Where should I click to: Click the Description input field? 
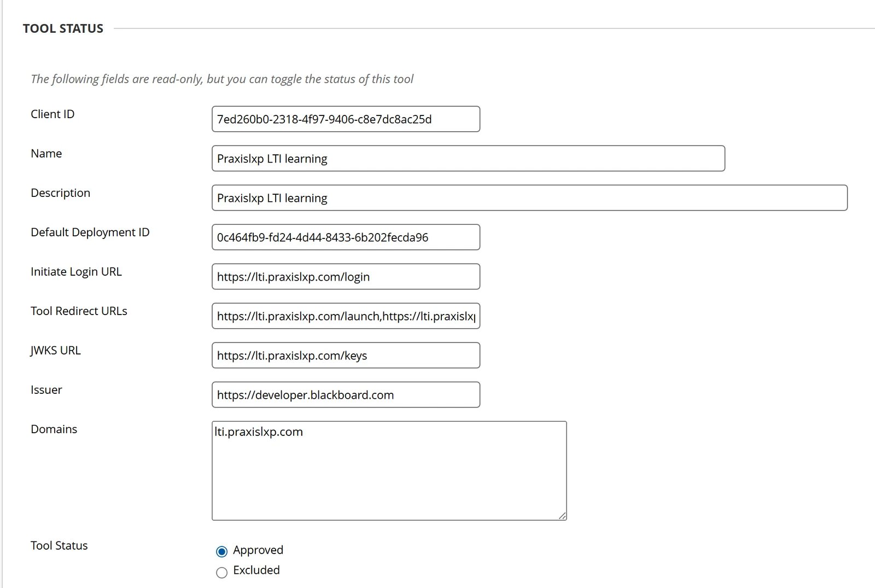click(x=529, y=197)
